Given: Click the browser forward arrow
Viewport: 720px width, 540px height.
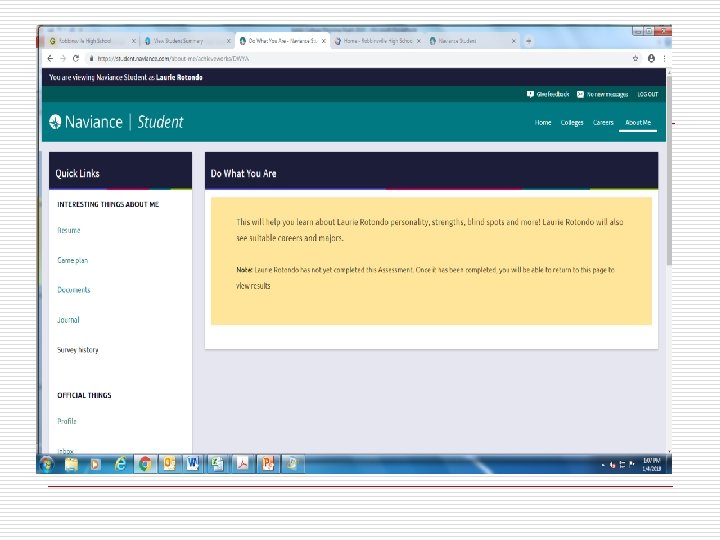Looking at the screenshot, I should pos(63,58).
